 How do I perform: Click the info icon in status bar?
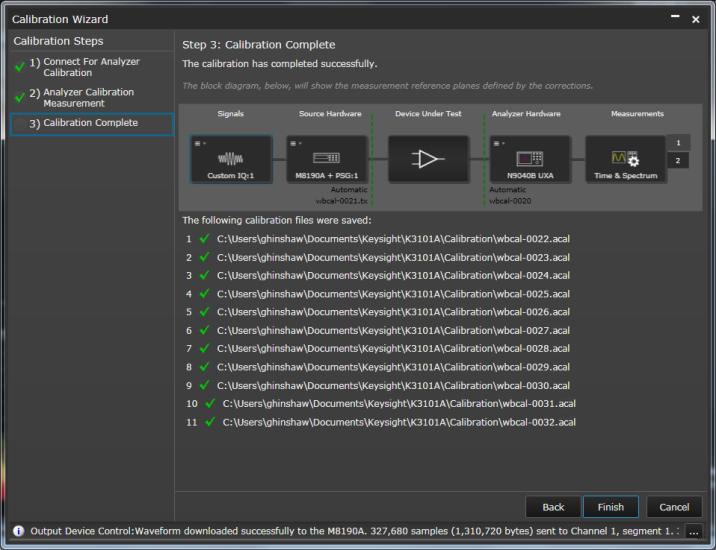point(18,531)
